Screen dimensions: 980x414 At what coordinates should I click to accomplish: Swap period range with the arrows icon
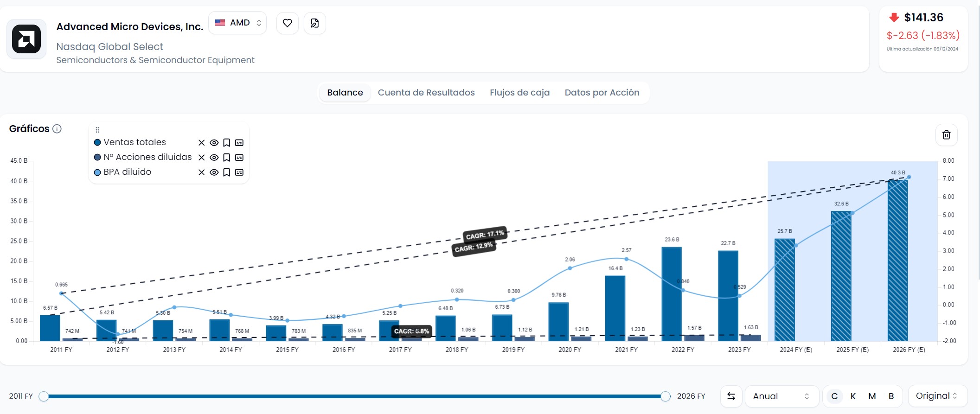(731, 396)
